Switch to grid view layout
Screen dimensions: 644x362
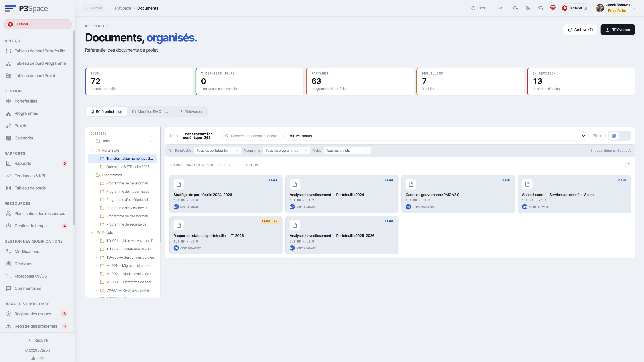click(613, 136)
